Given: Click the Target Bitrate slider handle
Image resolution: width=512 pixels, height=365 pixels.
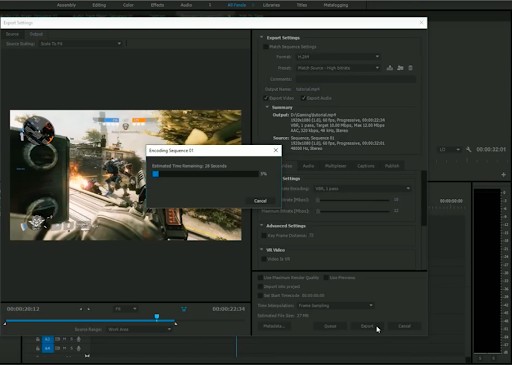Looking at the screenshot, I should pyautogui.click(x=318, y=200).
